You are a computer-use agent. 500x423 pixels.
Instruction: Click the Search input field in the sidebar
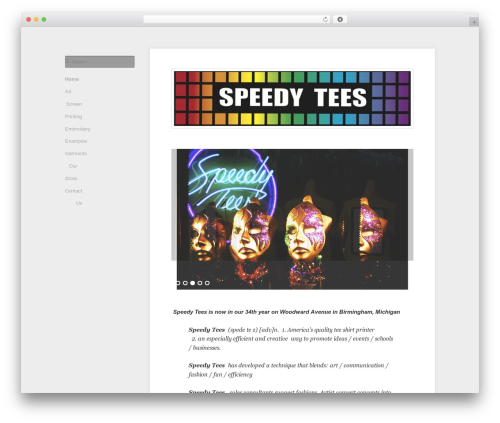coord(100,62)
